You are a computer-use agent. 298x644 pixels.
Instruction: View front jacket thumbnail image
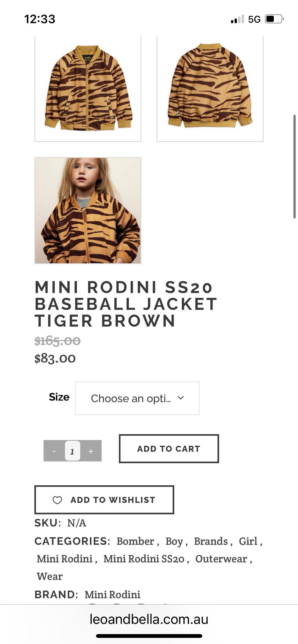point(88,88)
